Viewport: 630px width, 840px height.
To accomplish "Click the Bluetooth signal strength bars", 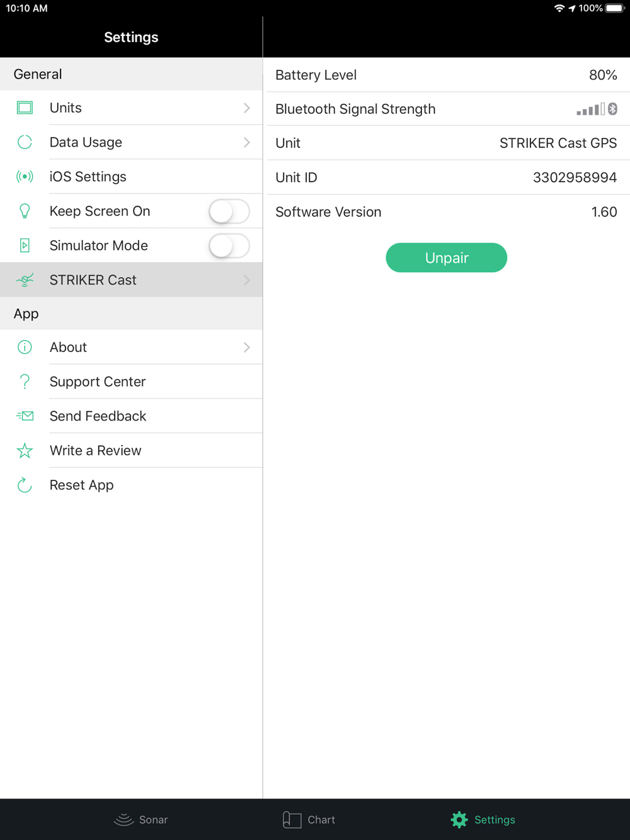I will [590, 109].
